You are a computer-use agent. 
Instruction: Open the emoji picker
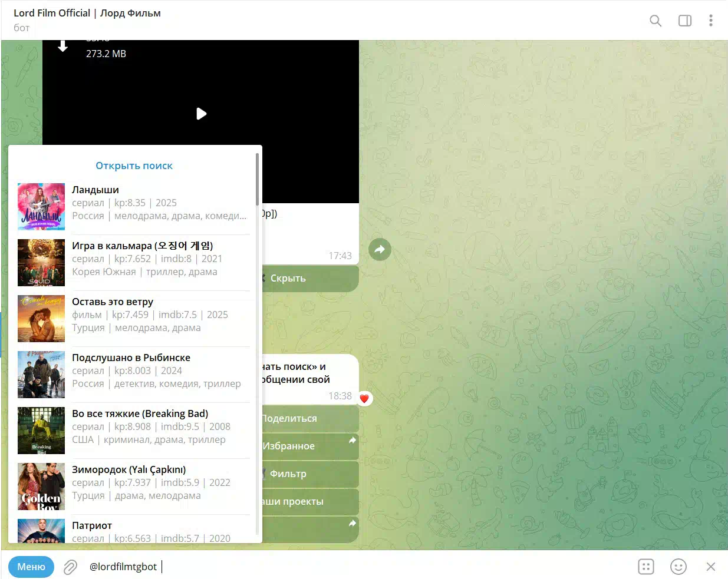tap(678, 567)
